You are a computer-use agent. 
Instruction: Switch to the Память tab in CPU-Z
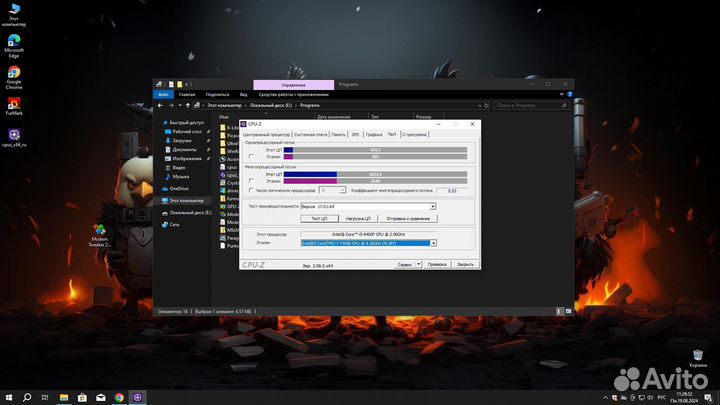click(x=339, y=133)
